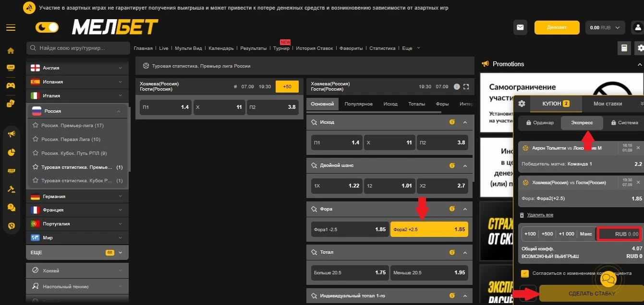Open the settings gear beside the calculator

(640, 48)
